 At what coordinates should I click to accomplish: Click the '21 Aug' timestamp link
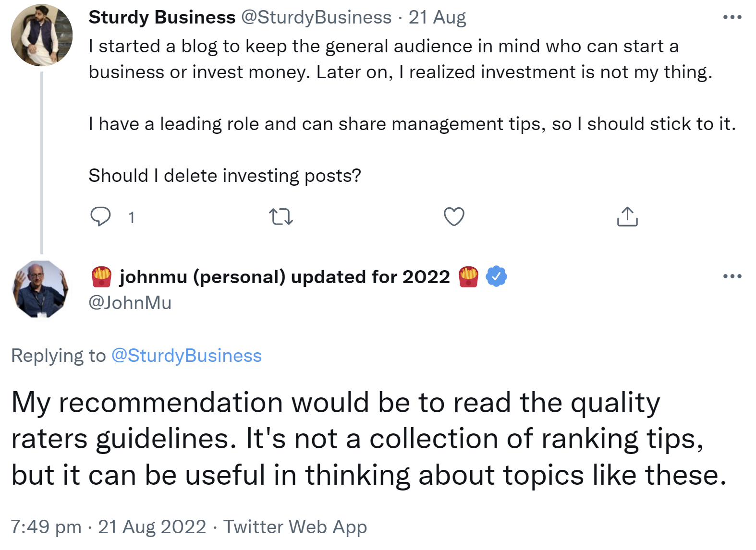[436, 17]
